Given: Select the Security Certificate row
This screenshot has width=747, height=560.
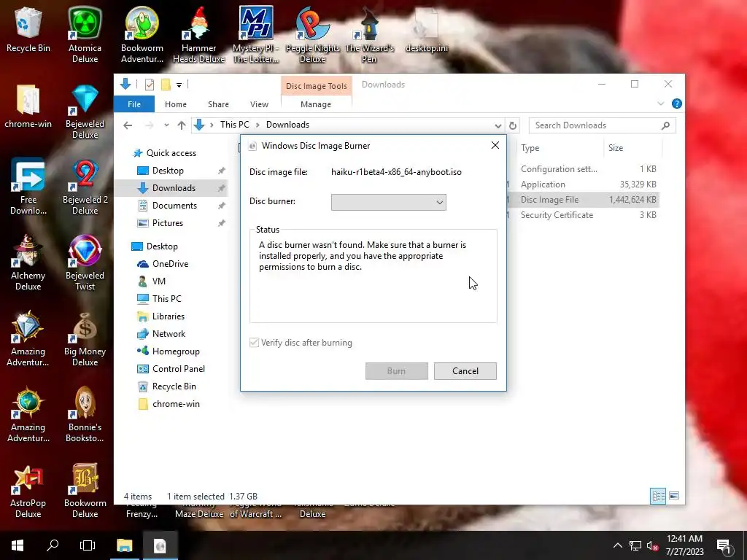Looking at the screenshot, I should [584, 215].
